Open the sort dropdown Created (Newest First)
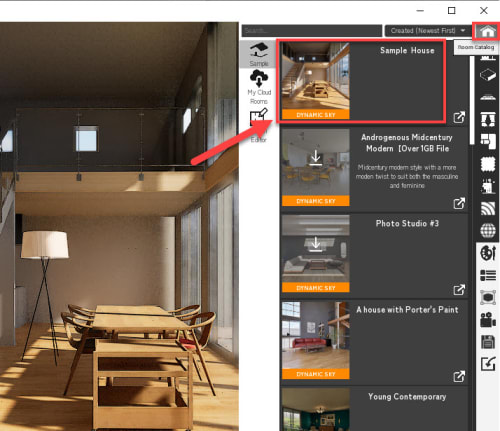This screenshot has width=500, height=431. [x=427, y=31]
